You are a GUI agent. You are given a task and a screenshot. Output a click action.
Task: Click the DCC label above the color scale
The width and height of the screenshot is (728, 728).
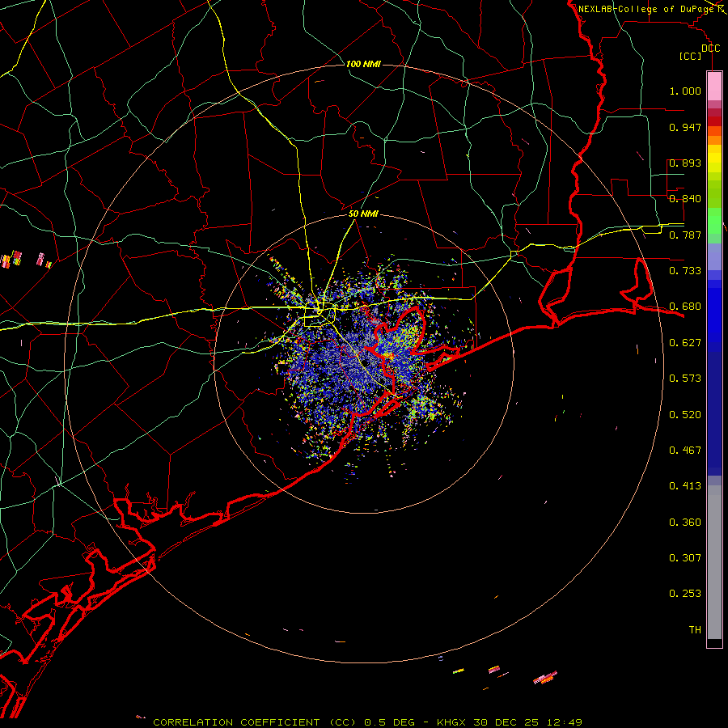pyautogui.click(x=711, y=49)
